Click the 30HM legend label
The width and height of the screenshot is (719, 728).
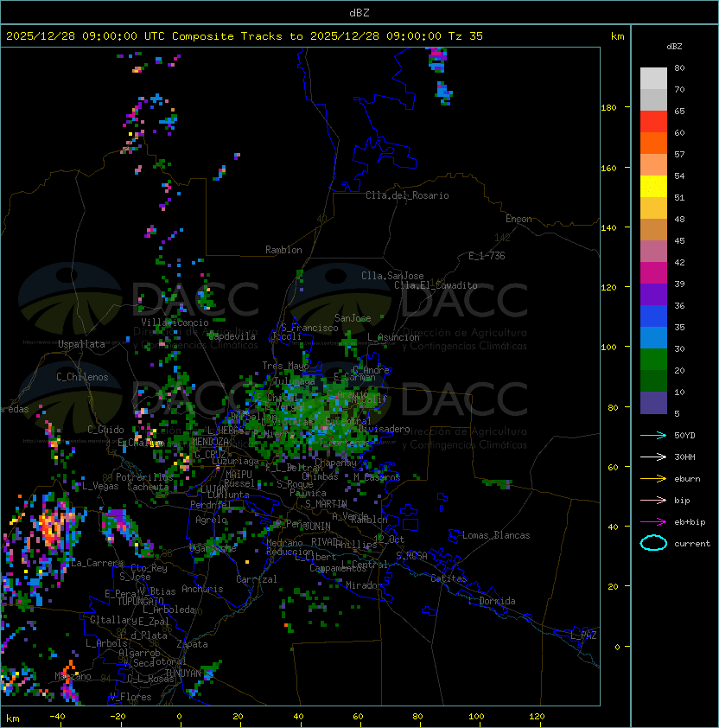click(684, 457)
